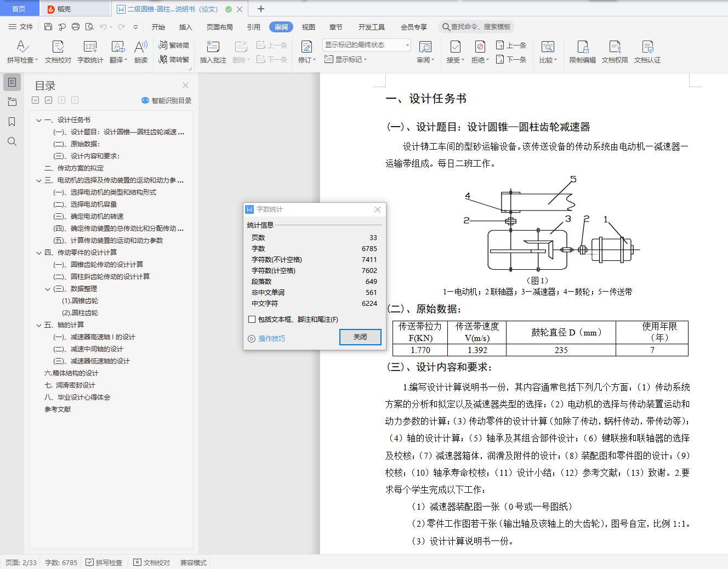Open the 显示标记的最终状态 combo box

[x=367, y=45]
